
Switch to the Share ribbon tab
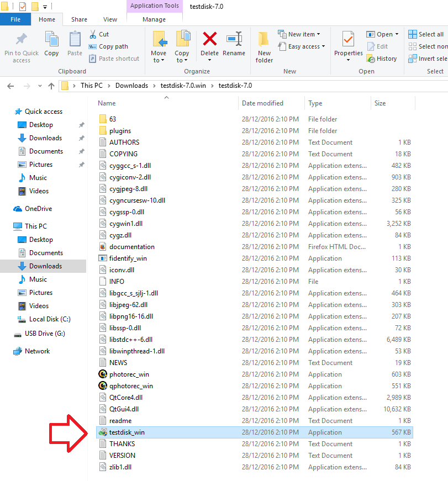point(79,19)
